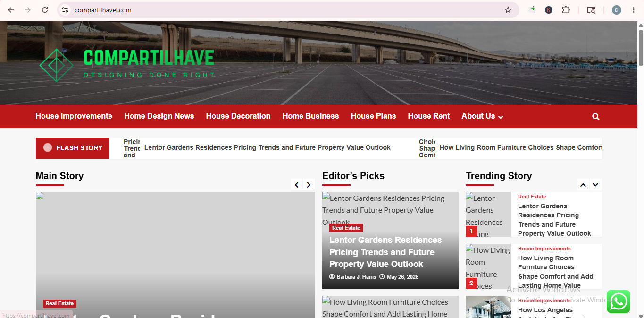Screen dimensions: 644x318
Task: Click Real Estate tag on Main Story
Action: (59, 303)
